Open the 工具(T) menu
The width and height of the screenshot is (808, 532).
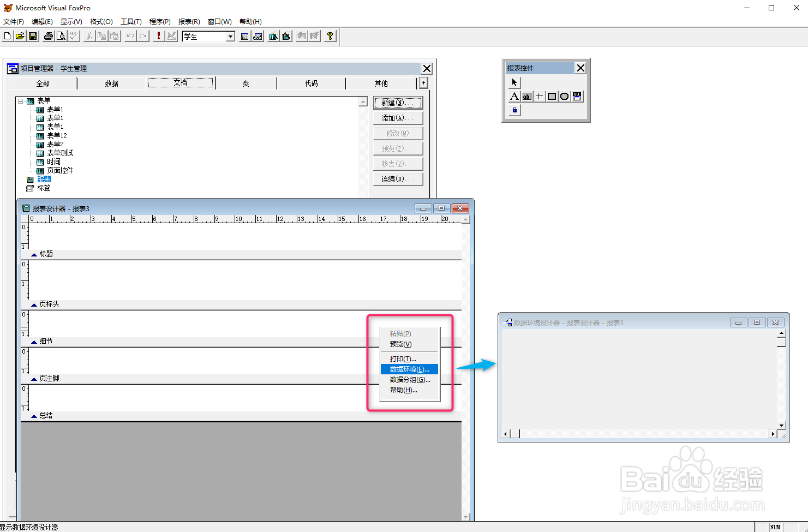[131, 22]
